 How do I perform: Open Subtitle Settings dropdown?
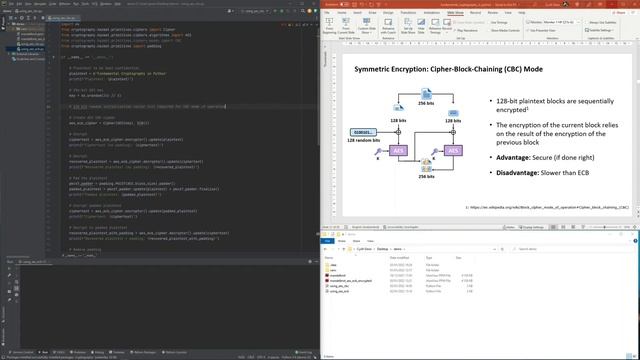click(599, 31)
